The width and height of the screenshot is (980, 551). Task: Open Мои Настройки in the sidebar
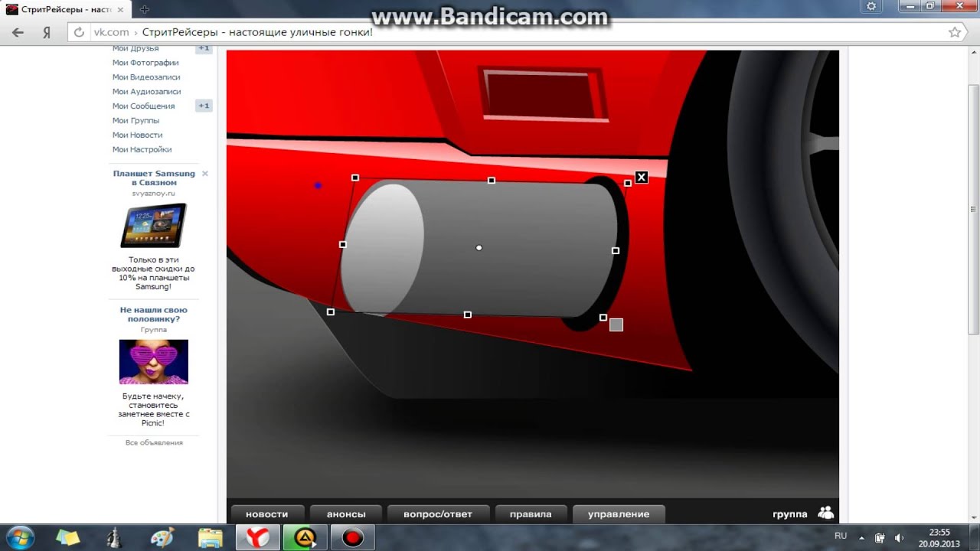point(142,150)
